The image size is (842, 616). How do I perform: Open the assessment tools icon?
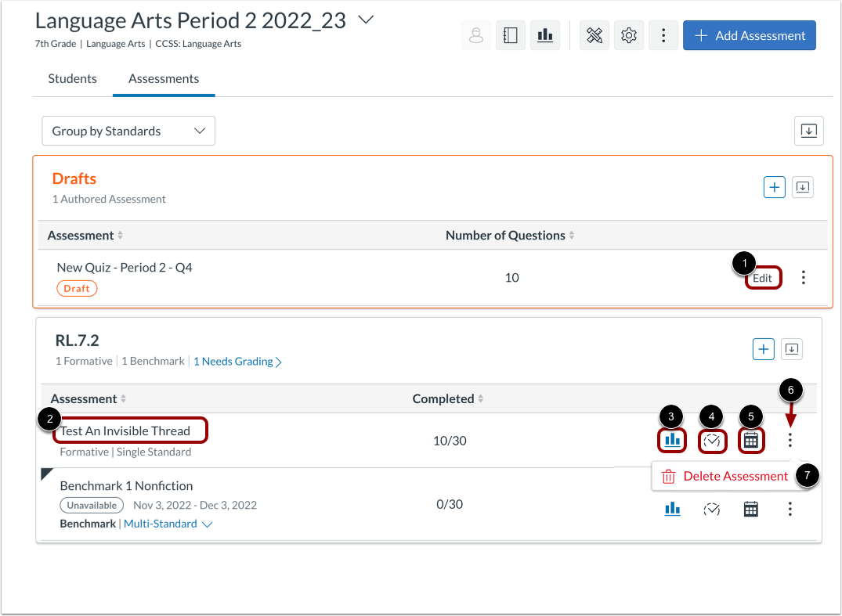pyautogui.click(x=594, y=35)
